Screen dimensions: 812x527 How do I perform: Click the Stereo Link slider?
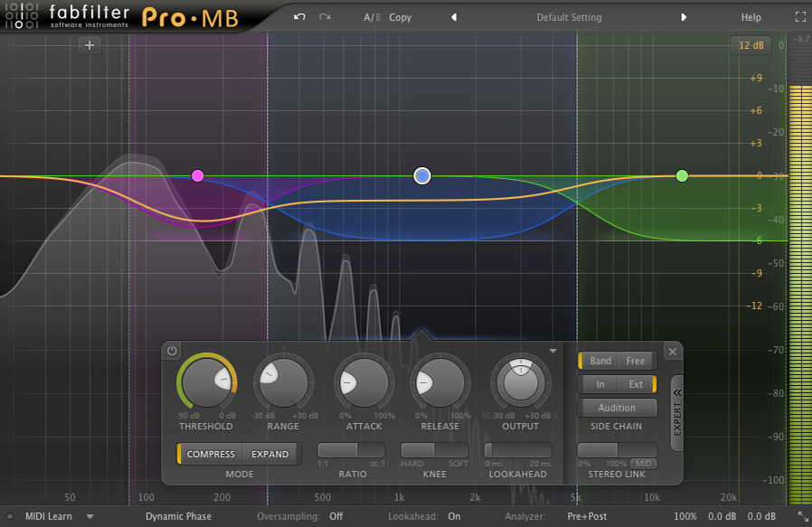[x=618, y=449]
